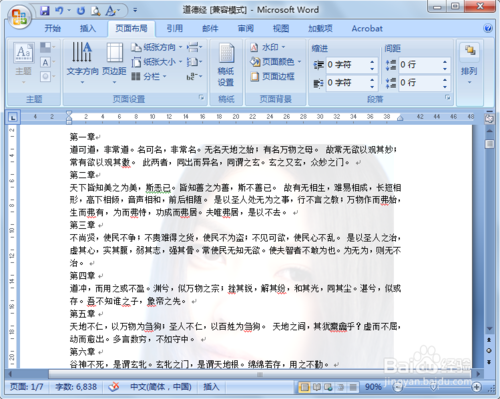Expand the undo history dropdown arrow
This screenshot has width=500, height=399.
(69, 11)
